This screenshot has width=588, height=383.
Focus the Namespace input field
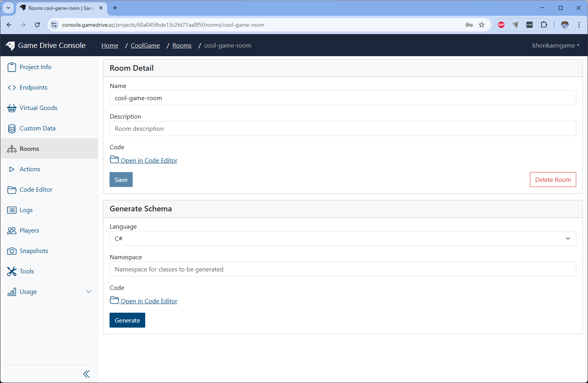(342, 269)
